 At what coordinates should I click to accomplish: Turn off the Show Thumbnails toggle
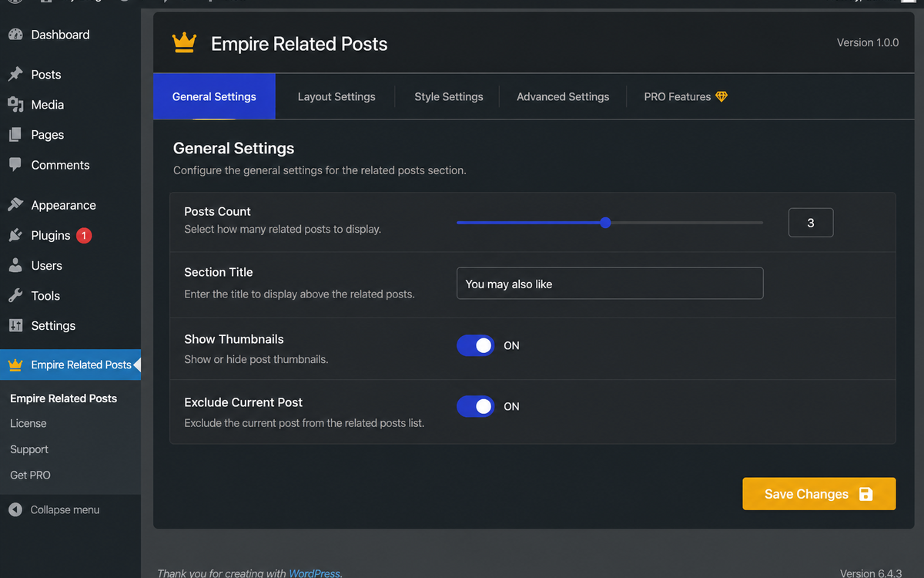point(476,345)
